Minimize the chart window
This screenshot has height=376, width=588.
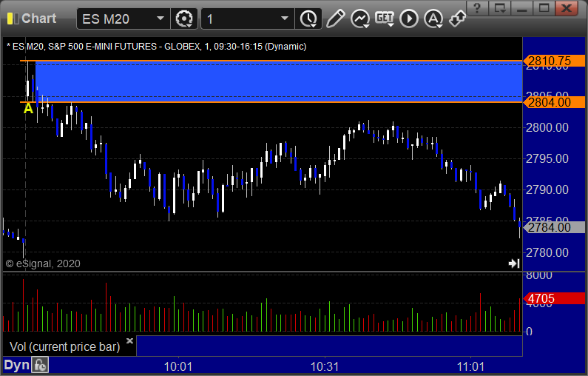tap(522, 8)
